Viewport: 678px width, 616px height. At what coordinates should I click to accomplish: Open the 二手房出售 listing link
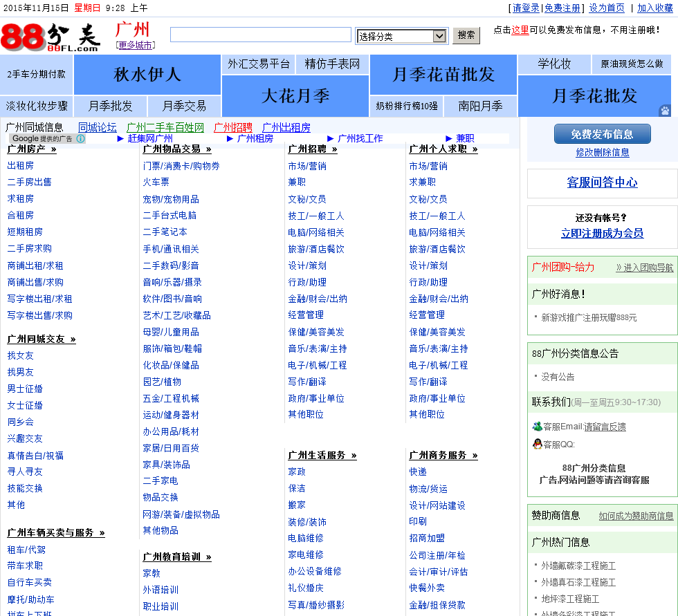29,182
